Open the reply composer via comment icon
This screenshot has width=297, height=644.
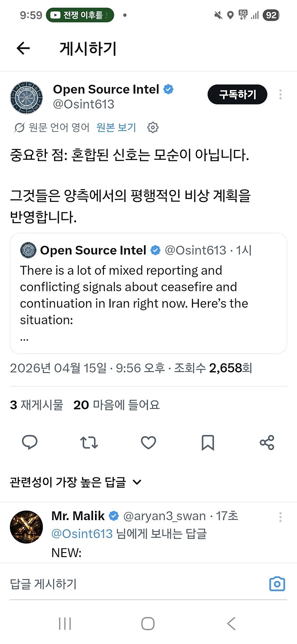30,443
